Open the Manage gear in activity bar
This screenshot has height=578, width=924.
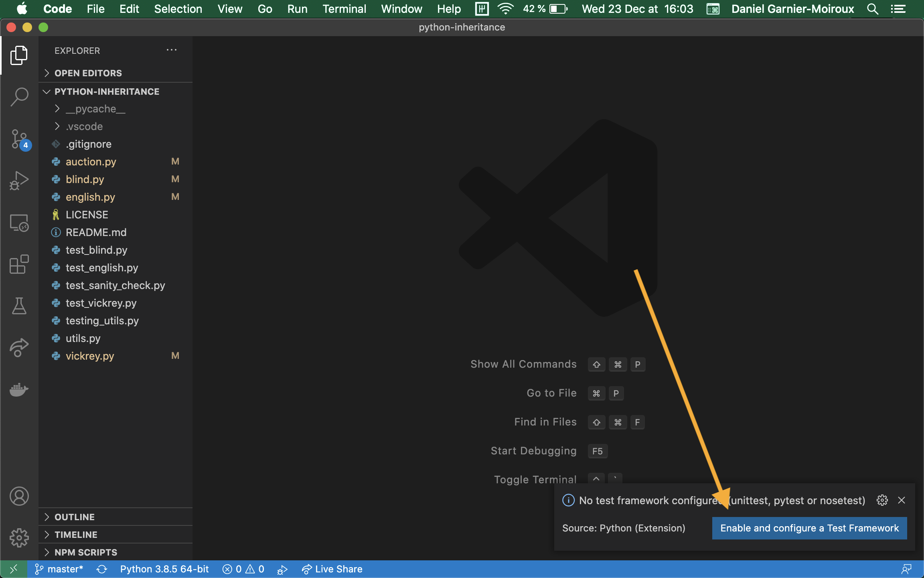coord(19,537)
